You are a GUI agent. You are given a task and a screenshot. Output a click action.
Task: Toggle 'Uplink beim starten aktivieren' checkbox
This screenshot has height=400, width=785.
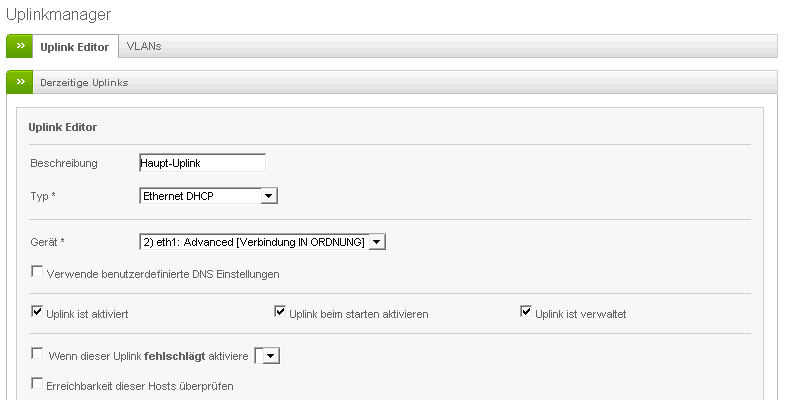[x=281, y=312]
